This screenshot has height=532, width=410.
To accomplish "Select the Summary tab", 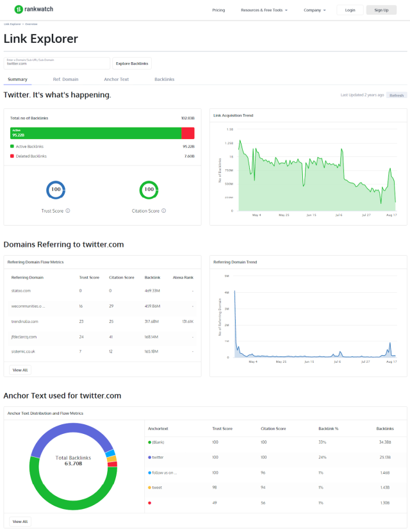I will (18, 79).
